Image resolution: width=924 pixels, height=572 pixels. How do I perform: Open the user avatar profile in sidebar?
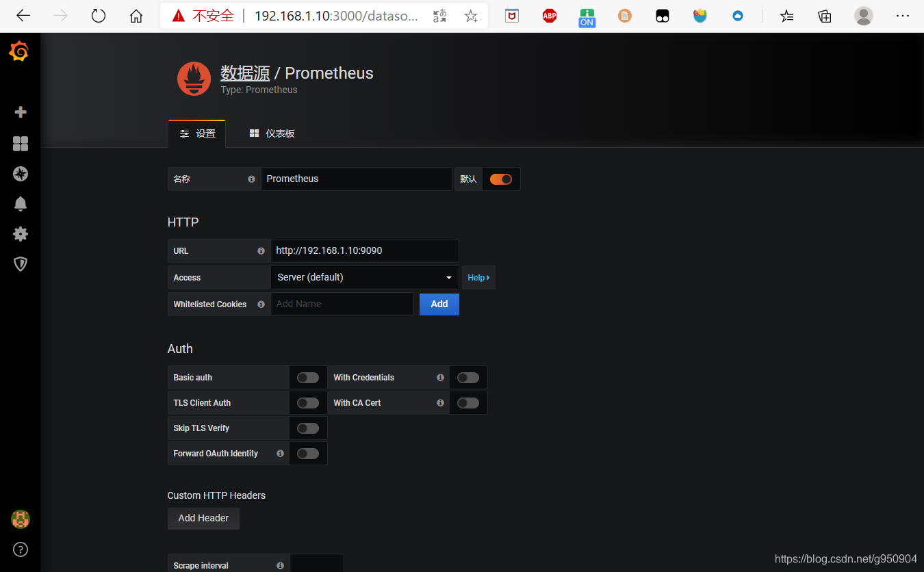pos(21,519)
